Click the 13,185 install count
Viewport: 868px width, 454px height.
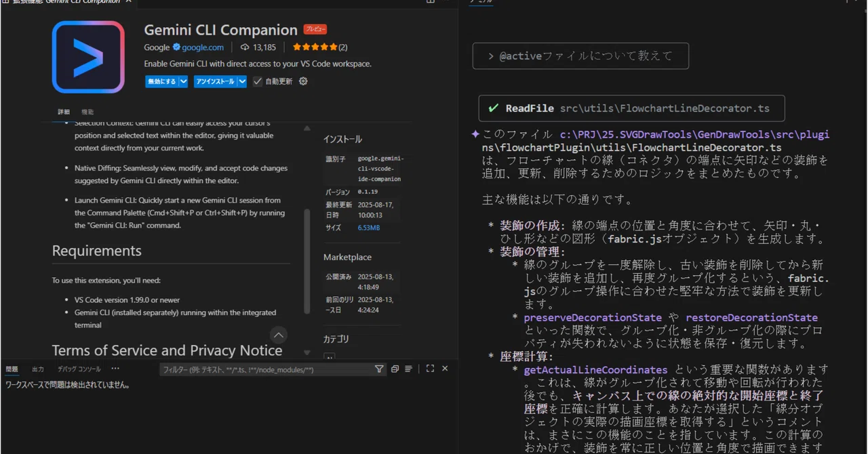(264, 47)
